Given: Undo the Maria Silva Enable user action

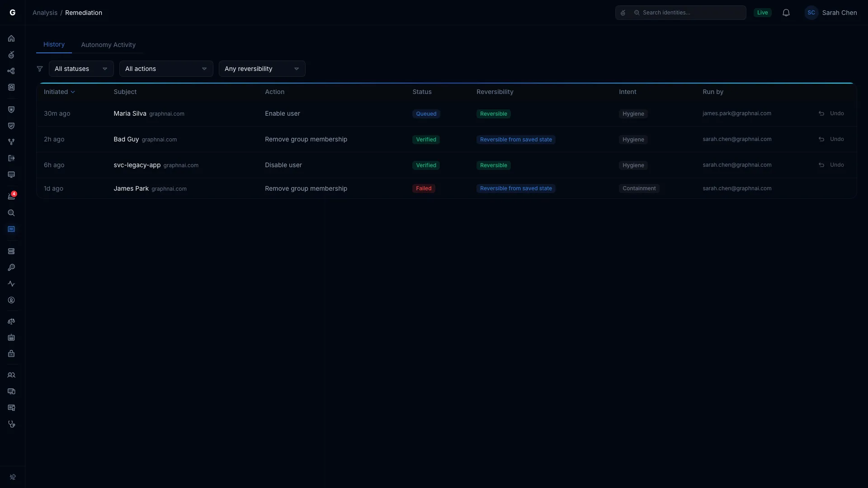Looking at the screenshot, I should tap(831, 113).
